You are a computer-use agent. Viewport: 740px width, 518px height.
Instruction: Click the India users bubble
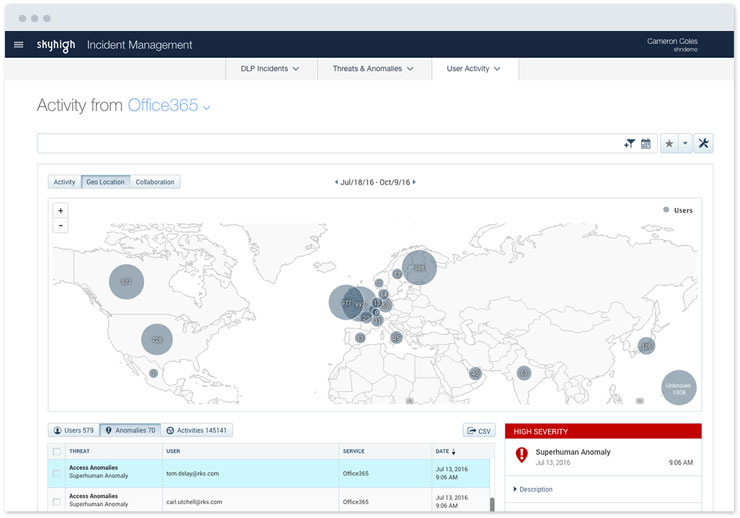[523, 373]
